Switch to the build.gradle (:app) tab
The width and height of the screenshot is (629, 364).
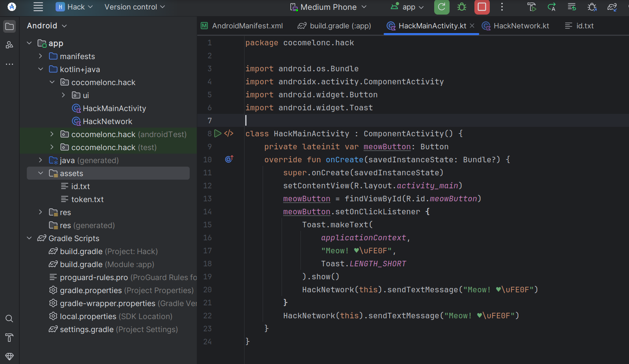click(x=334, y=26)
